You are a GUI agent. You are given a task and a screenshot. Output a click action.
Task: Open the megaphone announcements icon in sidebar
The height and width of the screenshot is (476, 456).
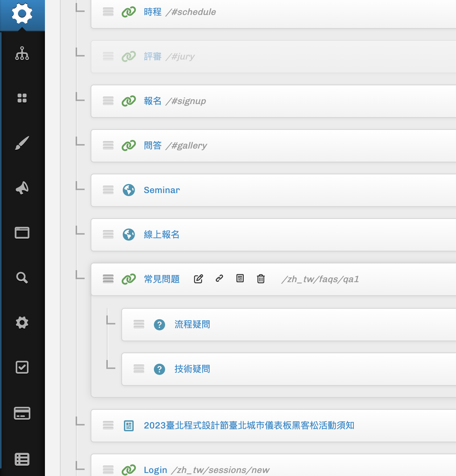coord(22,188)
